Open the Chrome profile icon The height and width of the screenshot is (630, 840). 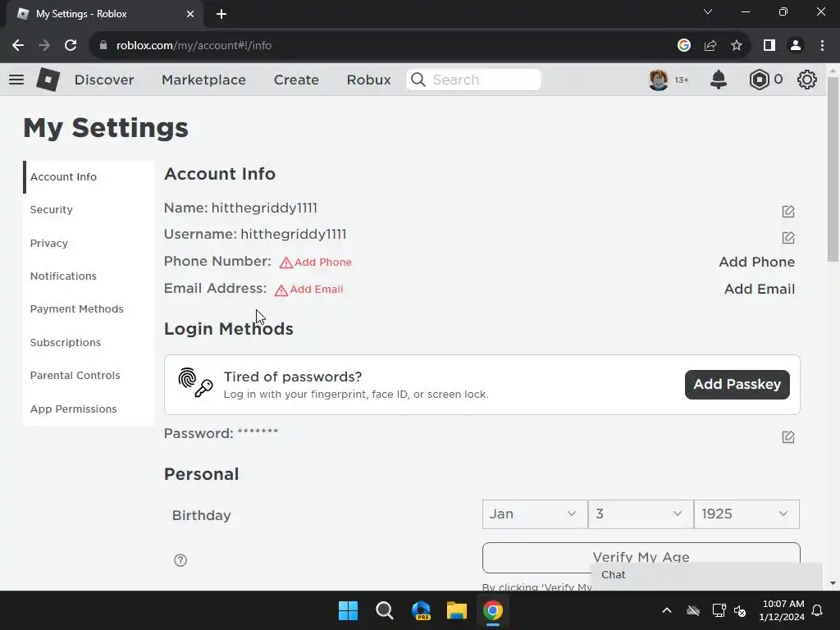pos(796,46)
